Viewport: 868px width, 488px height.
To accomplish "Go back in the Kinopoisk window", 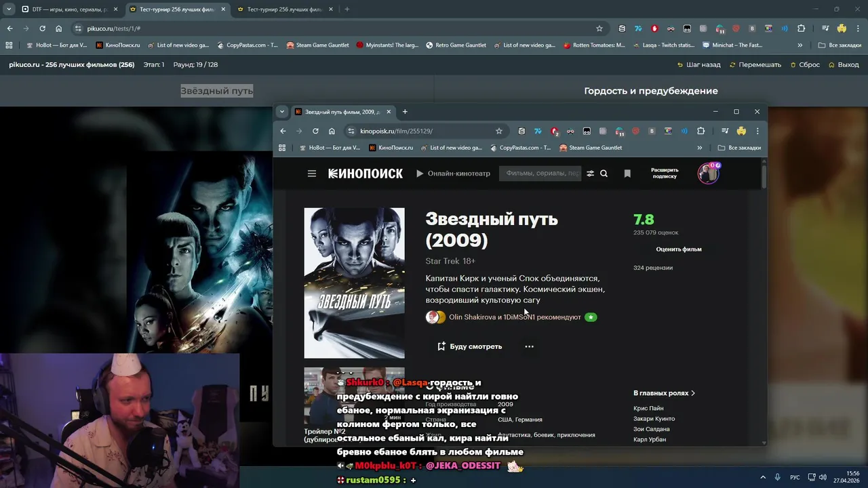I will click(283, 131).
